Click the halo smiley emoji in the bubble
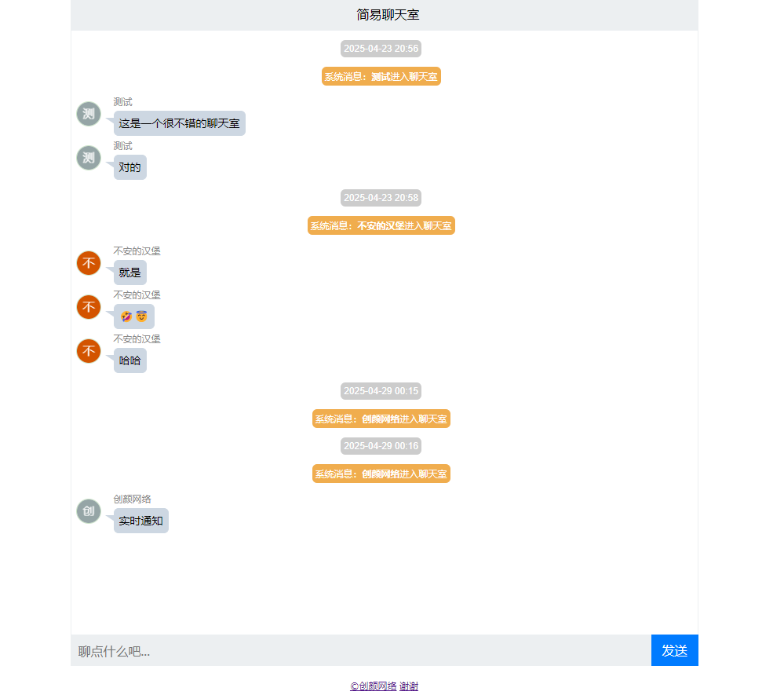The height and width of the screenshot is (695, 784). [x=141, y=316]
